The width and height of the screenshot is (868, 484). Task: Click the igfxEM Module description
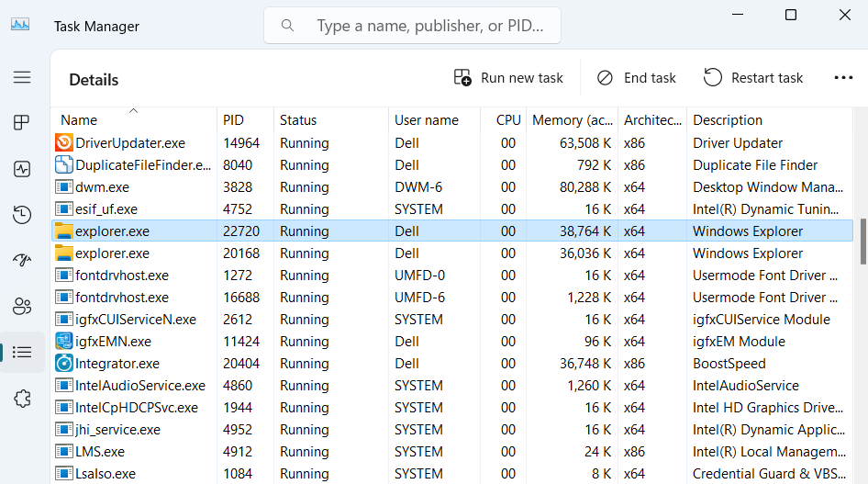coord(739,341)
